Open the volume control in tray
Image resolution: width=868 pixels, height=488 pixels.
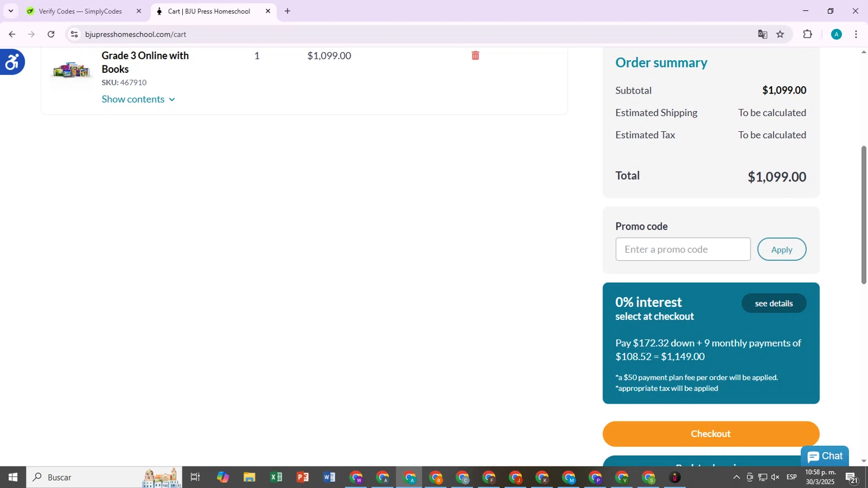(x=775, y=477)
